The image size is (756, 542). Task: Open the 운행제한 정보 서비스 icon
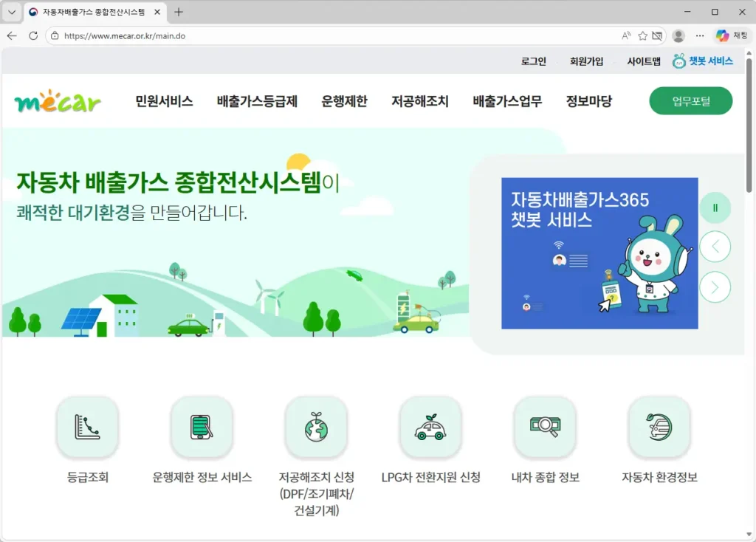pyautogui.click(x=202, y=428)
